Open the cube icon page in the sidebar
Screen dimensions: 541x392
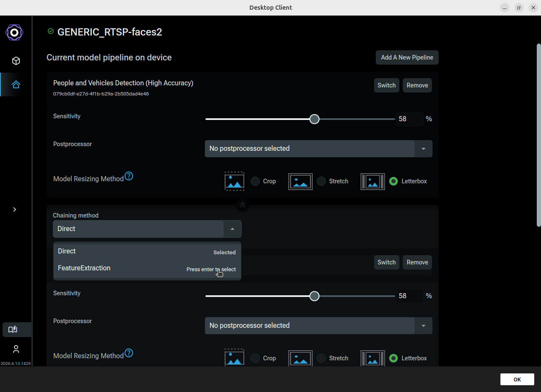(16, 61)
